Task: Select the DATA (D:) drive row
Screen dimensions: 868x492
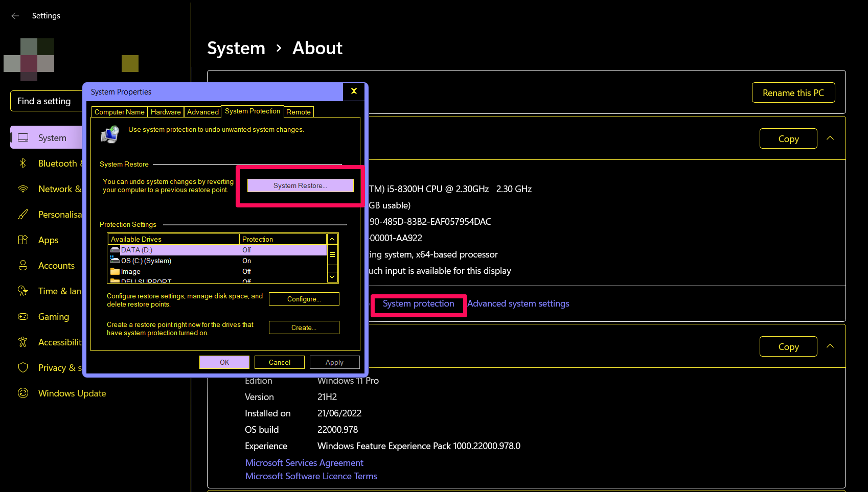Action: [217, 250]
